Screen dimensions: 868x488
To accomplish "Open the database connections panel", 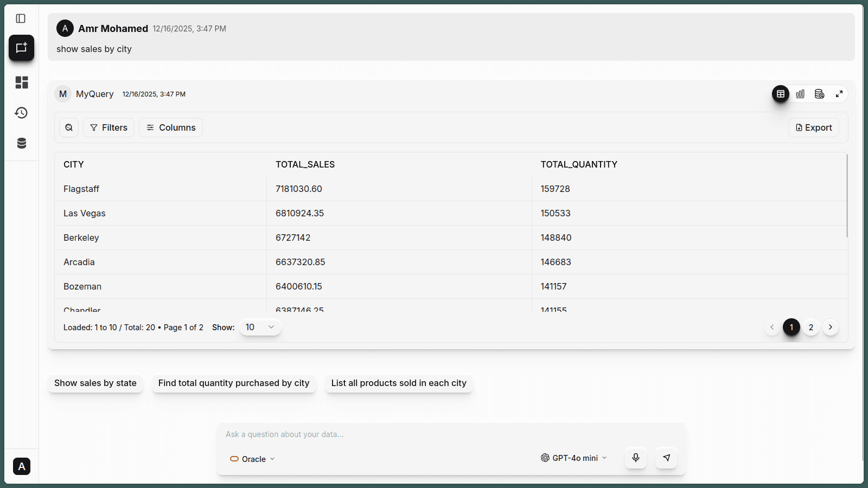I will (x=21, y=143).
